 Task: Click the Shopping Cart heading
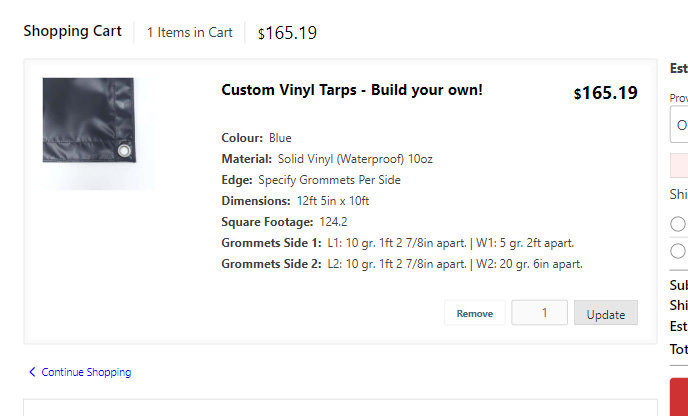(72, 31)
